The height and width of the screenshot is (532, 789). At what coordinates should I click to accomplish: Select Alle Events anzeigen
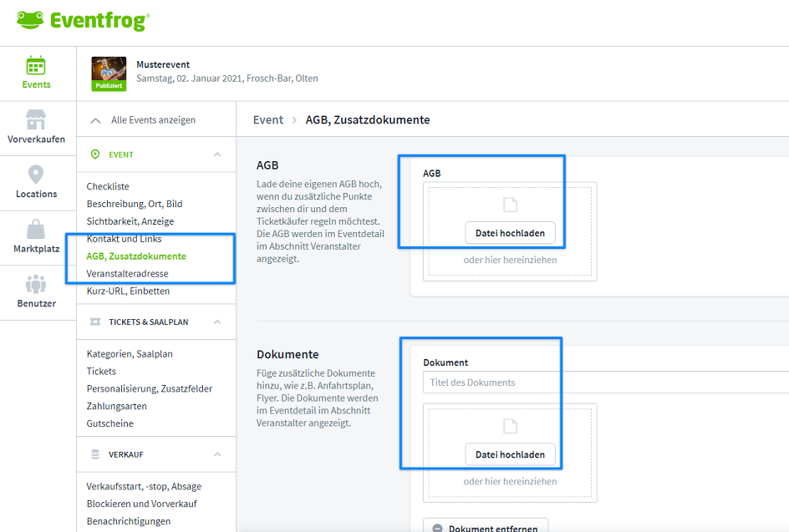pos(153,120)
